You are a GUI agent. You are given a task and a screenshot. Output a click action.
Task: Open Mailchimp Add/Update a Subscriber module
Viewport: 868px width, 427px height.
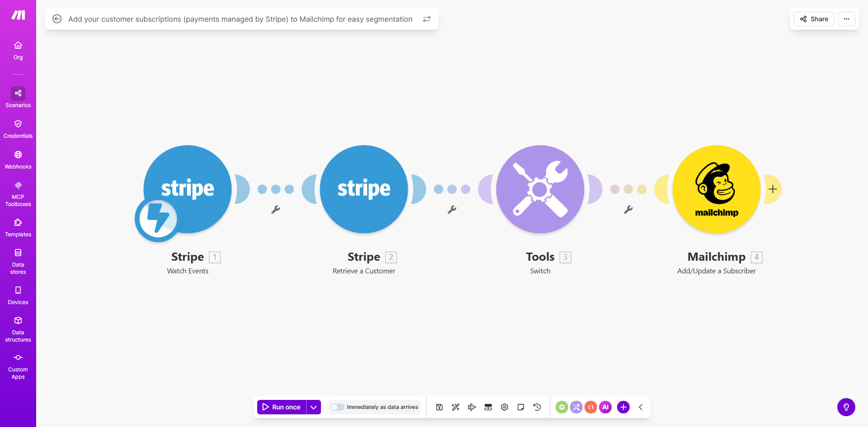click(x=717, y=189)
